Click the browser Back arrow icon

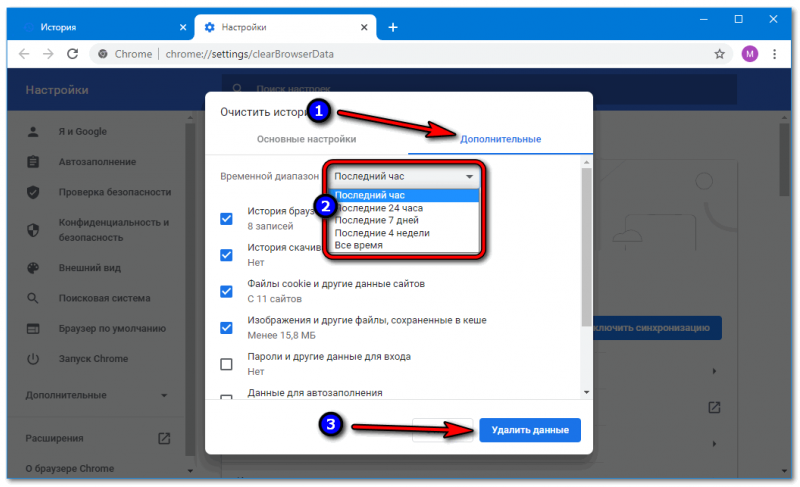22,53
